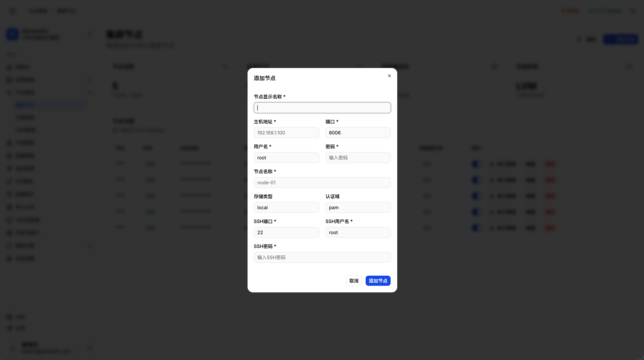
Task: Cancel the dialog with the 取消 button
Action: [x=354, y=281]
